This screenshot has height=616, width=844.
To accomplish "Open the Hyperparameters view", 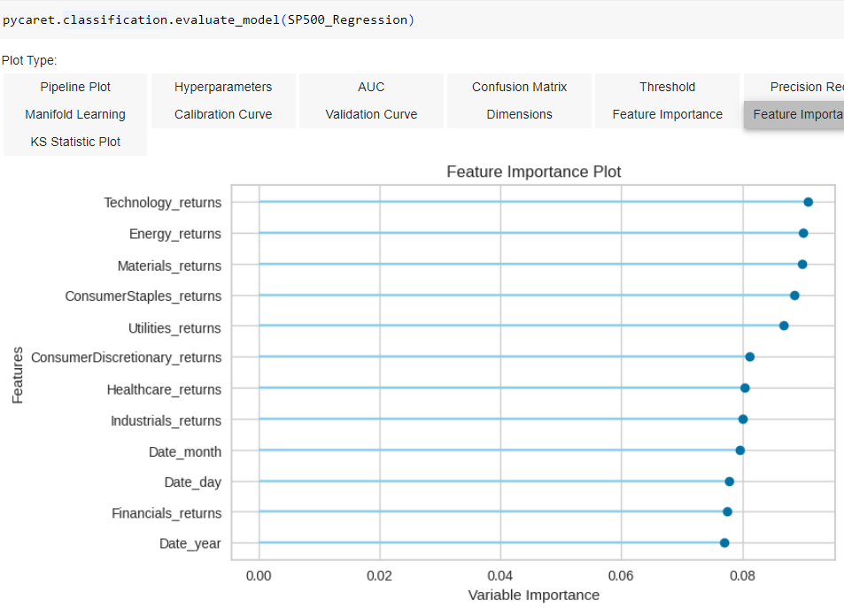I will pos(222,87).
